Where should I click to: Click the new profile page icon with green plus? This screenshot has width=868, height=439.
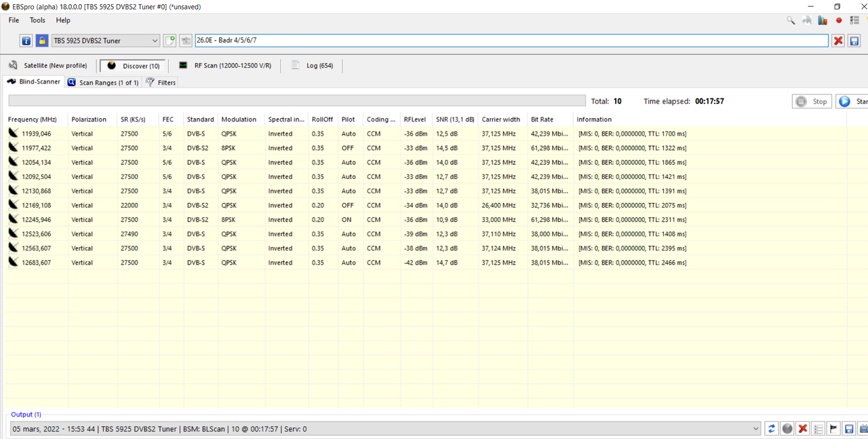tap(170, 41)
